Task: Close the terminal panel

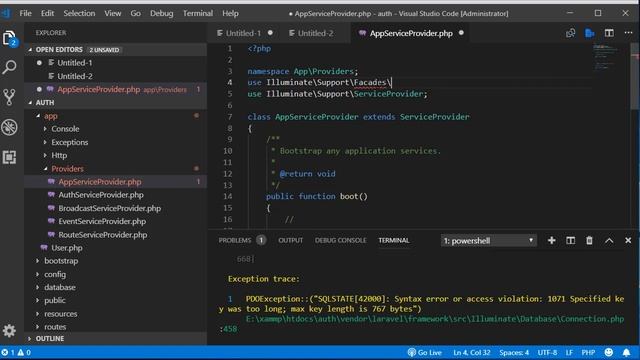Action: [628, 240]
